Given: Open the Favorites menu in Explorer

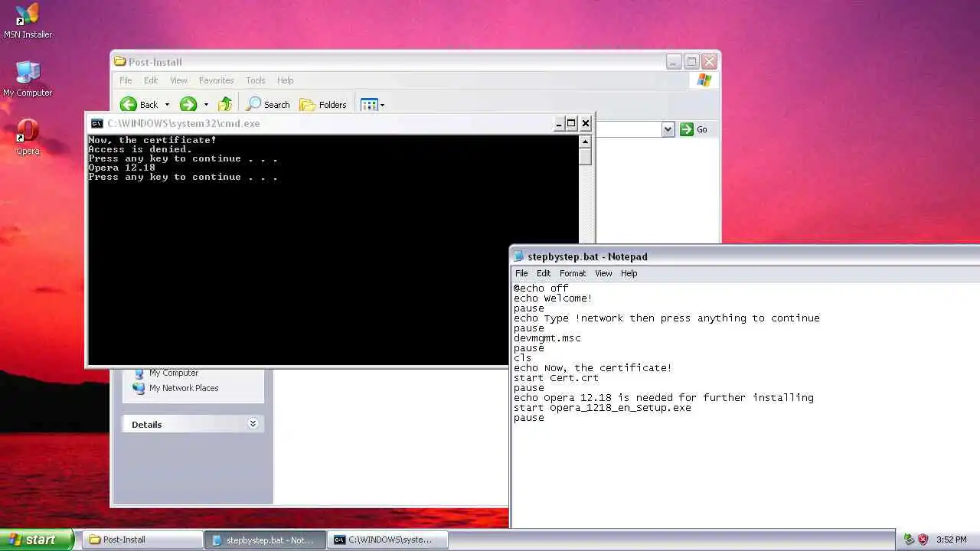Looking at the screenshot, I should 216,80.
